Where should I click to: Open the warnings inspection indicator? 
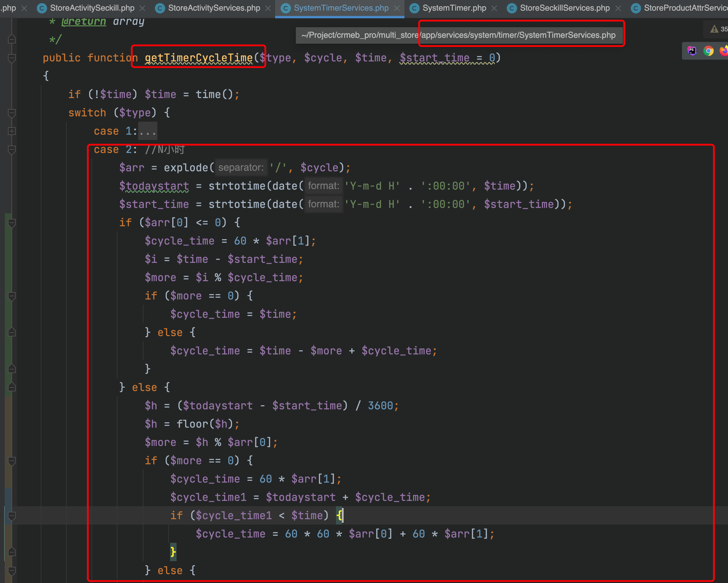719,29
